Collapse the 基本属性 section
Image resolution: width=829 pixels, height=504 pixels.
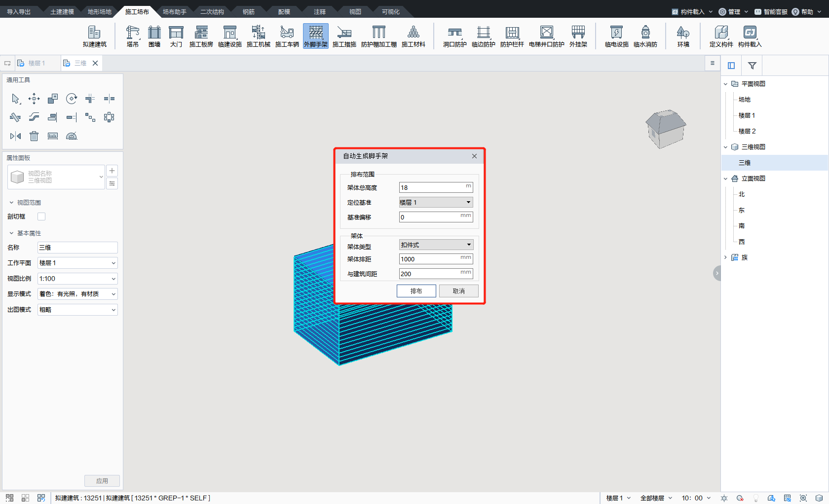tap(11, 233)
